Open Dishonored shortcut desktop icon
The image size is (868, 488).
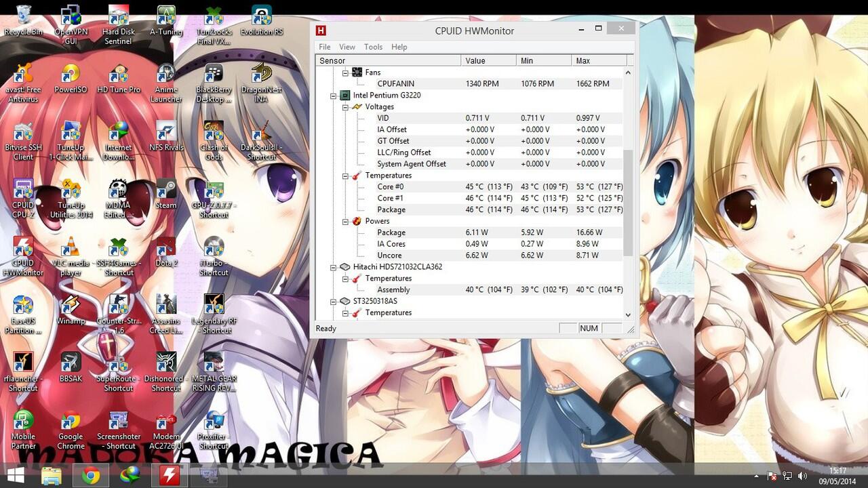[x=166, y=372]
